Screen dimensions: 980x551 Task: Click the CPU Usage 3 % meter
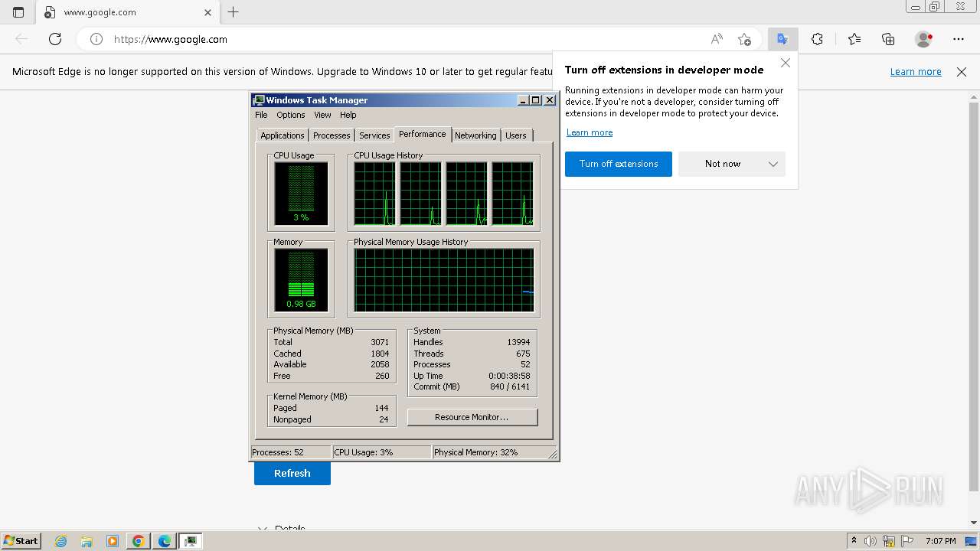pyautogui.click(x=301, y=194)
